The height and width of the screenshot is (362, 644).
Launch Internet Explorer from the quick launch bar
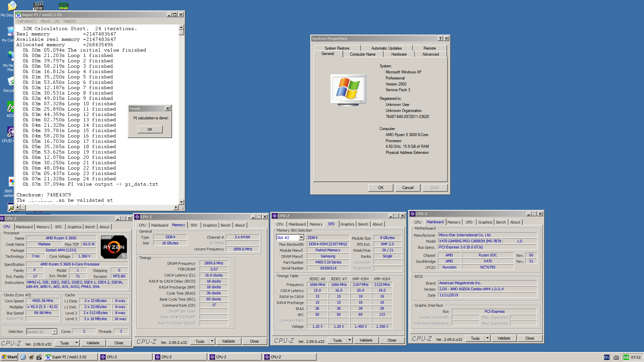(23, 357)
